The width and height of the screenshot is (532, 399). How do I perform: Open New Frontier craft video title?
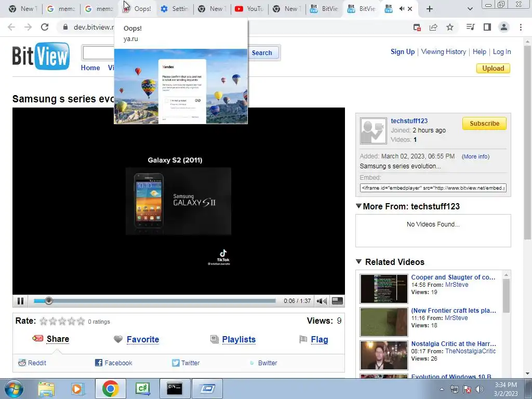pos(453,311)
